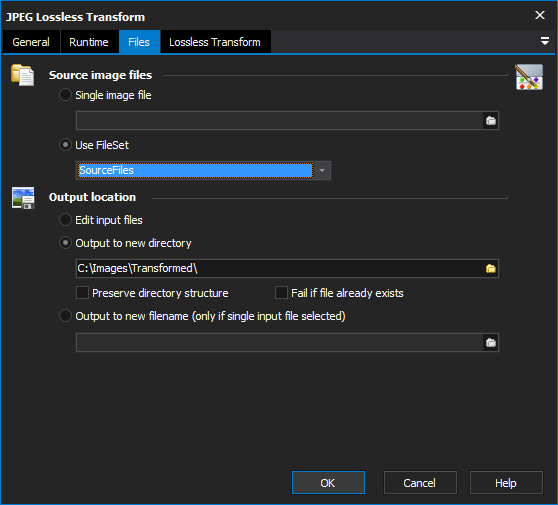Select the Single image file option
The width and height of the screenshot is (558, 505).
(65, 95)
